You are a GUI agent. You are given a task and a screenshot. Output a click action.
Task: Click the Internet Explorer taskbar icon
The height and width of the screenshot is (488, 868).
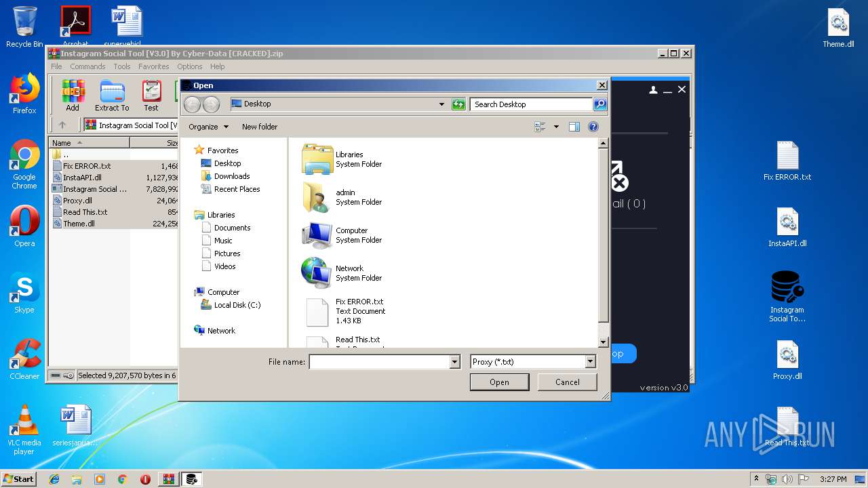point(54,479)
